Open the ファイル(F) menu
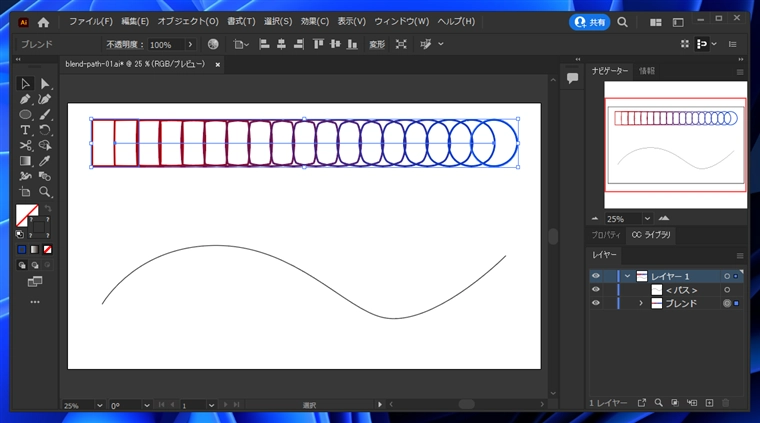The image size is (760, 423). click(91, 22)
